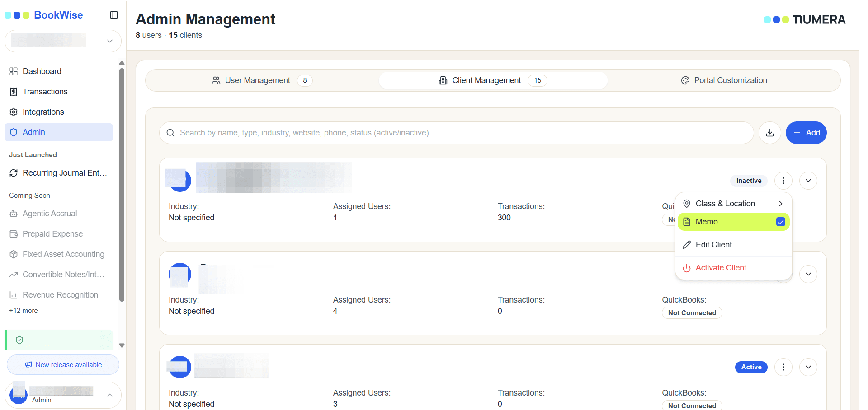Image resolution: width=868 pixels, height=410 pixels.
Task: Open options menu for the Inactive client
Action: click(783, 181)
